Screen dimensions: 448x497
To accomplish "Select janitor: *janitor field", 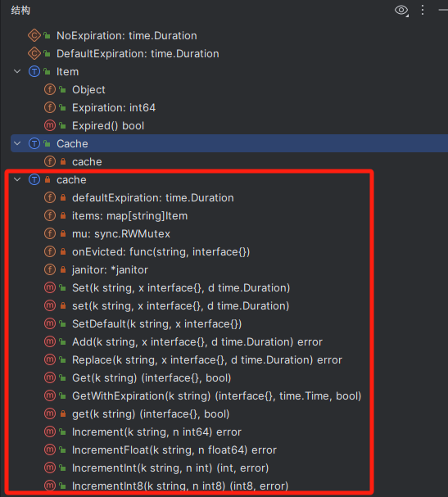I will pyautogui.click(x=110, y=269).
